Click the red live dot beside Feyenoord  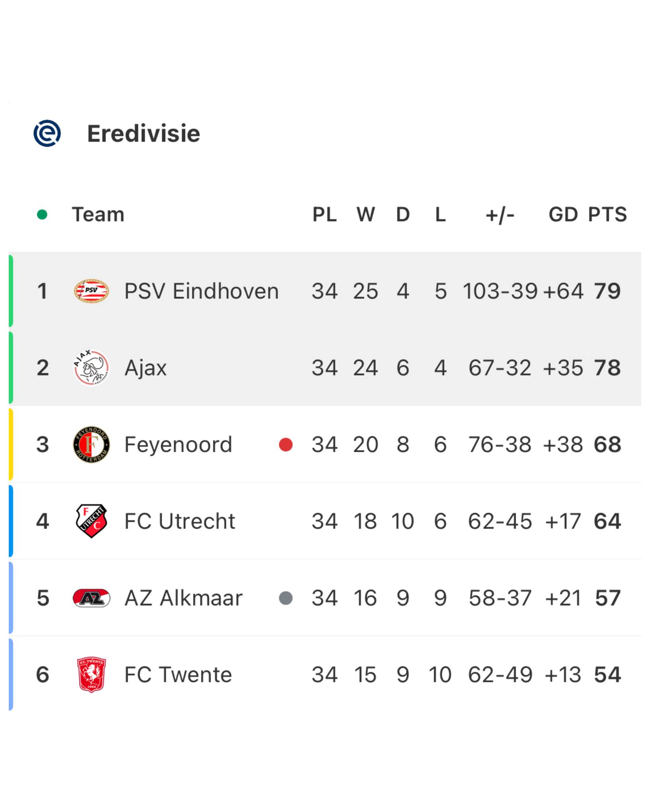pyautogui.click(x=286, y=445)
